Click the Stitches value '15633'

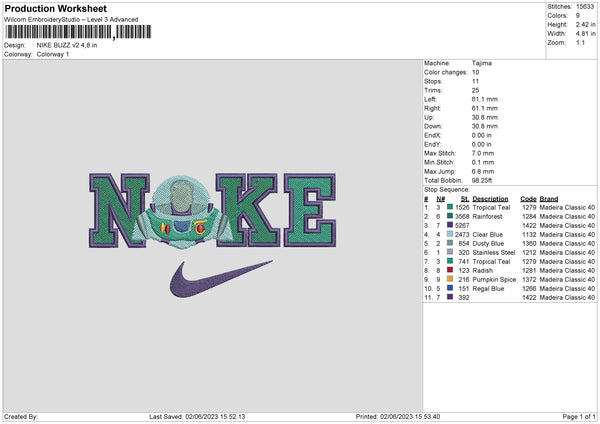585,7
